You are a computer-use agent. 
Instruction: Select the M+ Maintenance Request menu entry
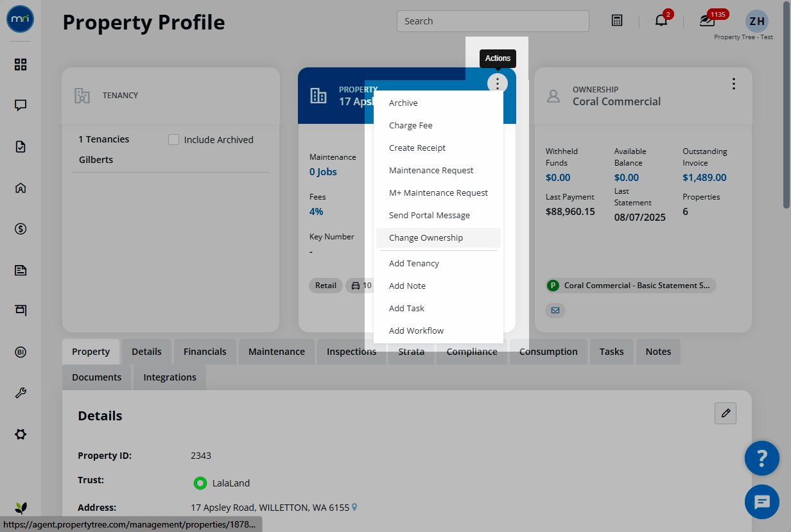tap(439, 193)
